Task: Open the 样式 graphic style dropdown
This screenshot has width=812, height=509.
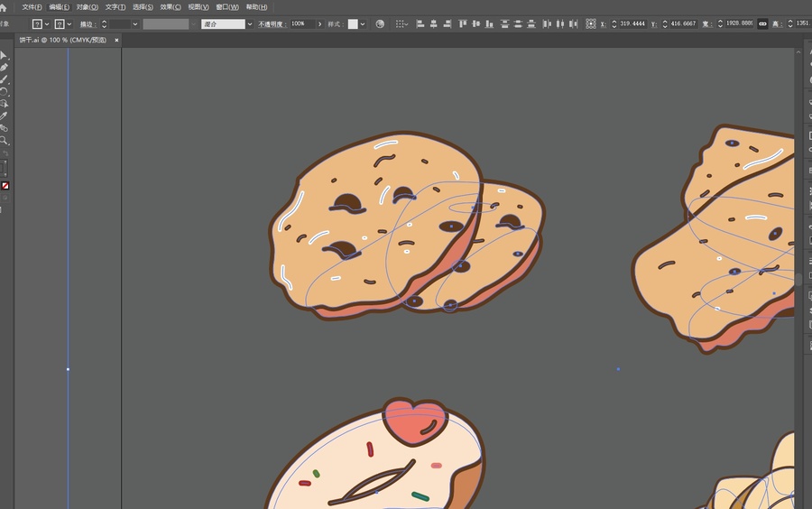Action: [x=363, y=23]
